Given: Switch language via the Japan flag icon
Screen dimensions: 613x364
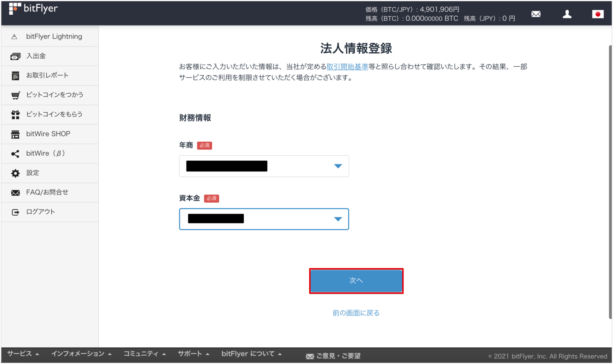Looking at the screenshot, I should [x=598, y=14].
